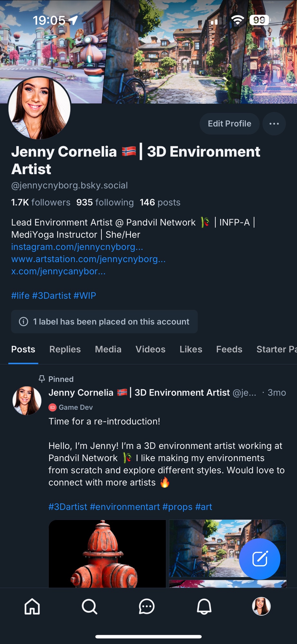View the large profile picture
Screen dimensions: 297x644
[39, 108]
